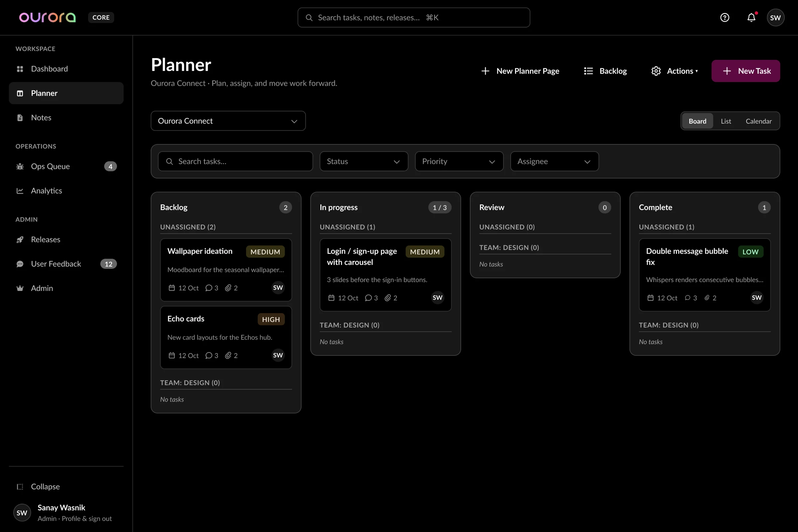Open Sanay Wasnik profile & sign out
This screenshot has height=532, width=798.
(x=66, y=512)
